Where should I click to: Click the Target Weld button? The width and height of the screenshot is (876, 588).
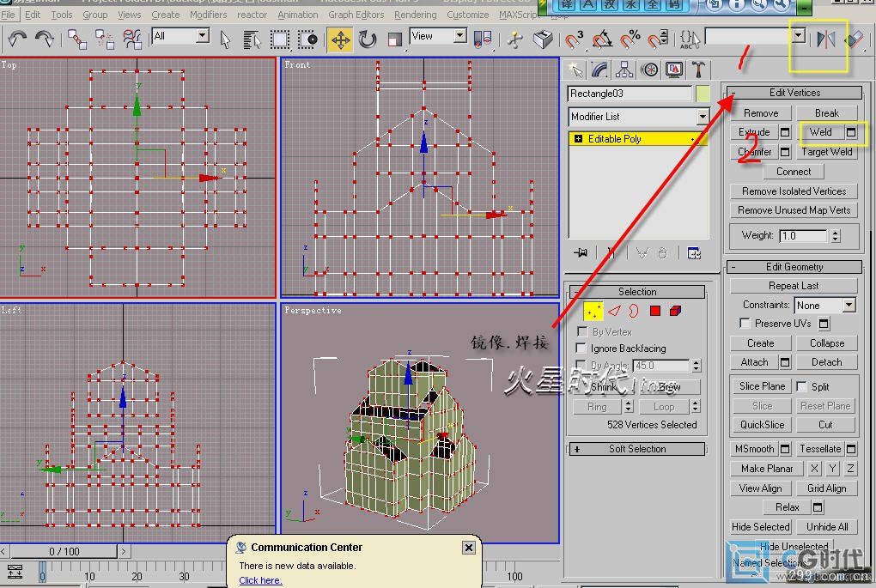click(827, 151)
